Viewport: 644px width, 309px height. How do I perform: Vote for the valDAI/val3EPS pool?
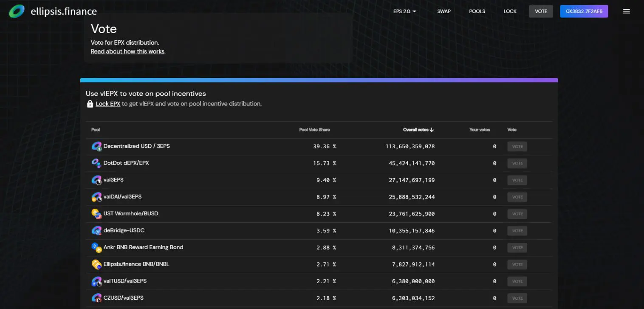[517, 197]
